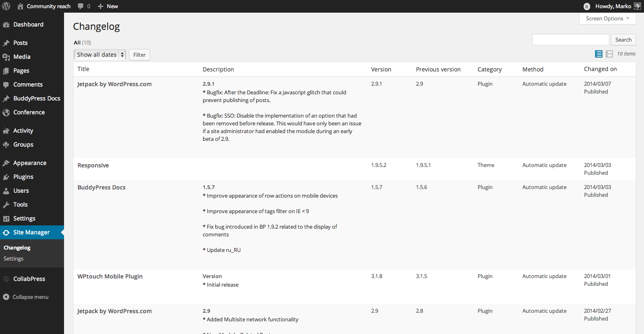The width and height of the screenshot is (644, 334).
Task: Click the Collapse menu arrow icon
Action: coord(6,297)
